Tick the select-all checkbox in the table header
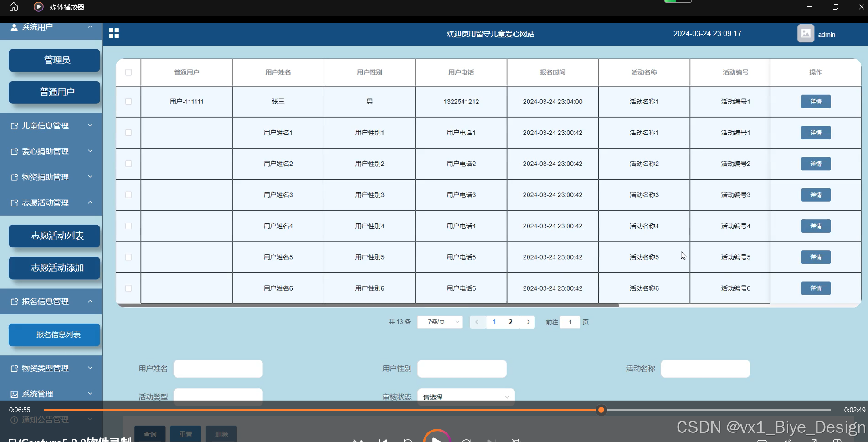 tap(128, 72)
